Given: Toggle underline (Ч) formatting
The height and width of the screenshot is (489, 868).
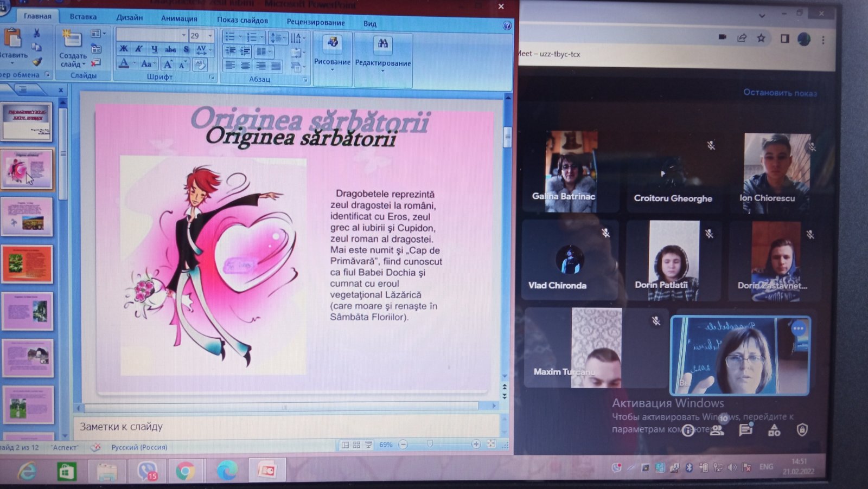Looking at the screenshot, I should [155, 49].
